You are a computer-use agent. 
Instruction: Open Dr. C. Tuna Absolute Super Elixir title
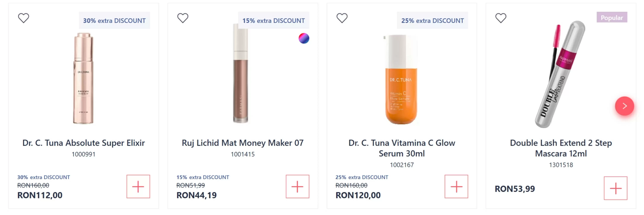click(x=84, y=143)
